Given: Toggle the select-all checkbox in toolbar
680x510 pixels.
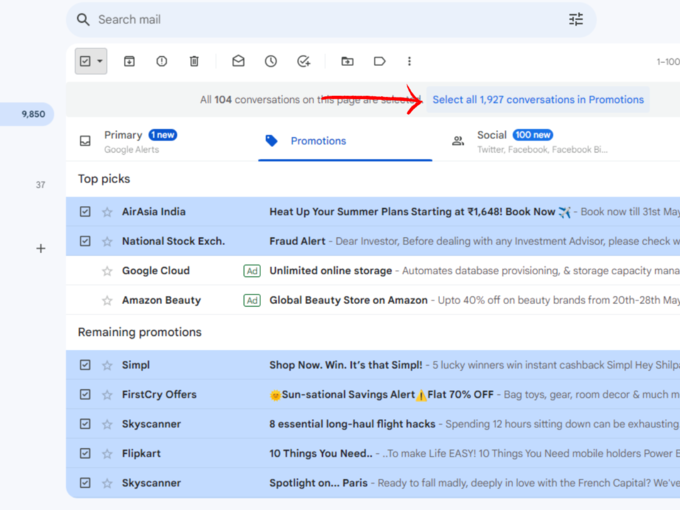Looking at the screenshot, I should coord(85,61).
